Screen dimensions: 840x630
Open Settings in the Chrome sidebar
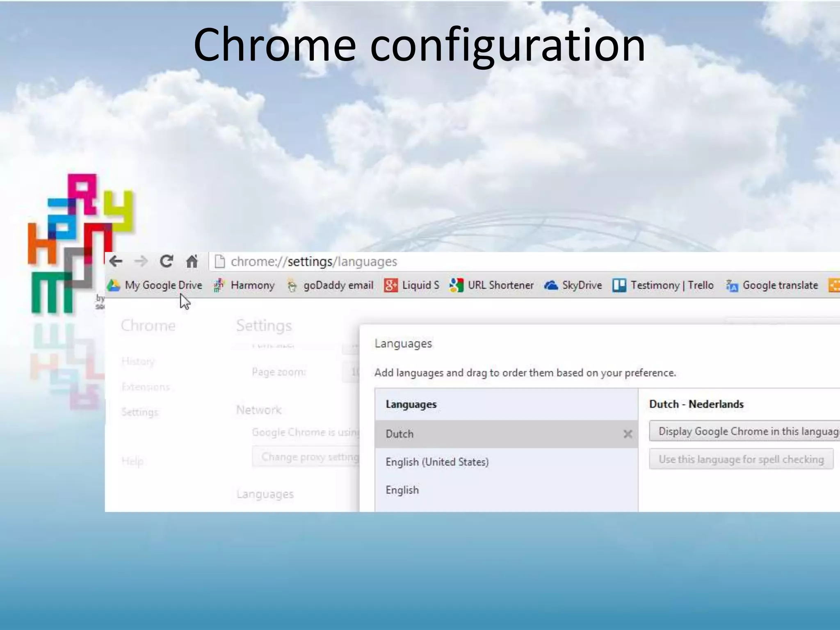click(140, 412)
